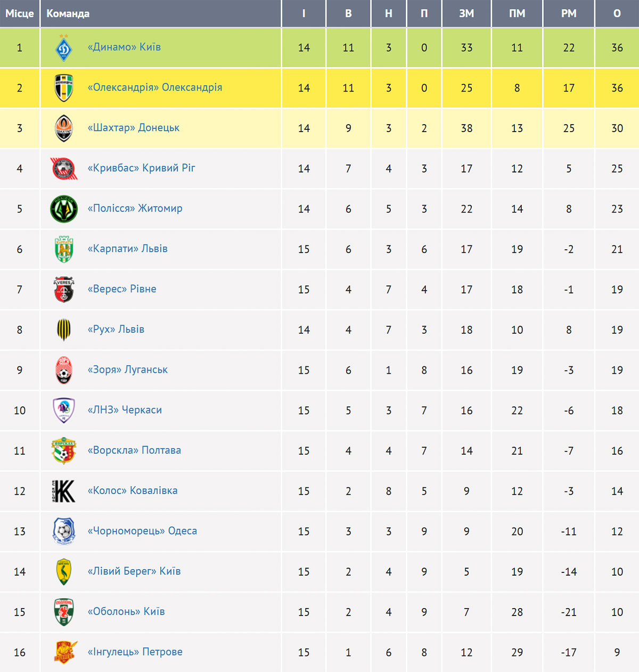Click the Karpaty Lviv crest
This screenshot has height=672, width=639.
point(64,249)
